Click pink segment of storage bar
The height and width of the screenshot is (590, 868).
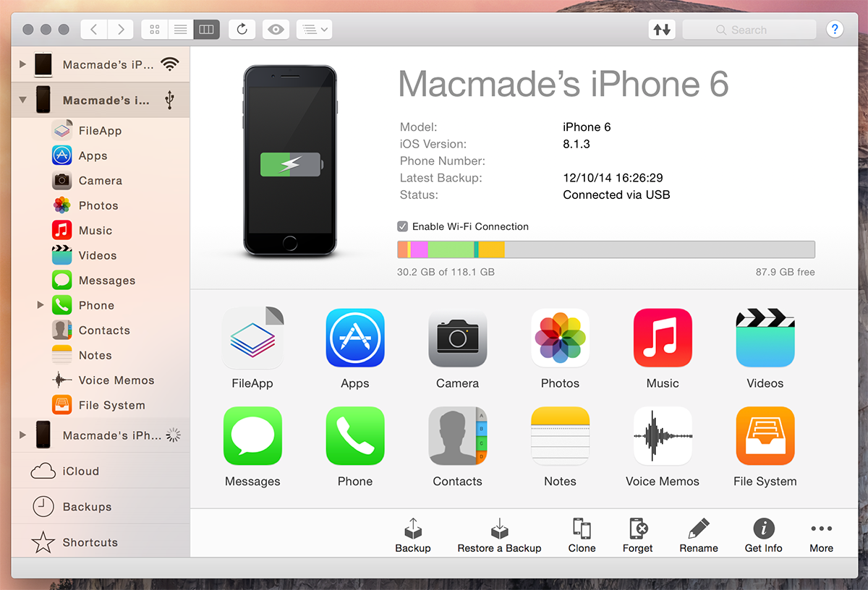420,249
